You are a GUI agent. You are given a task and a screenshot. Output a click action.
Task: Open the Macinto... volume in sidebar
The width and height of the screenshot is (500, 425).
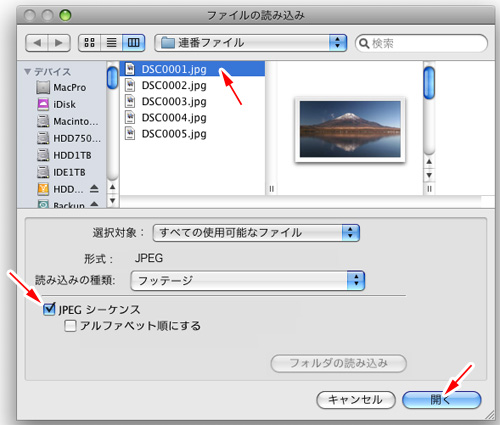pyautogui.click(x=68, y=121)
